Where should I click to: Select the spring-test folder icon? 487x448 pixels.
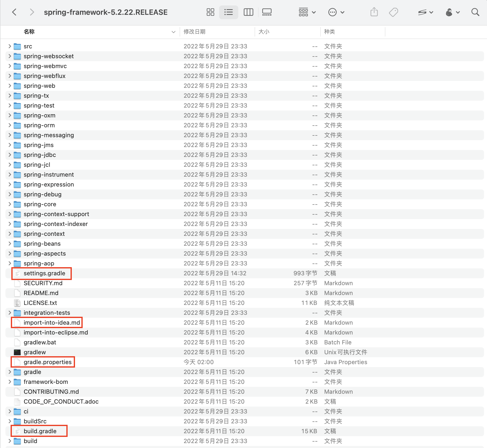(17, 106)
